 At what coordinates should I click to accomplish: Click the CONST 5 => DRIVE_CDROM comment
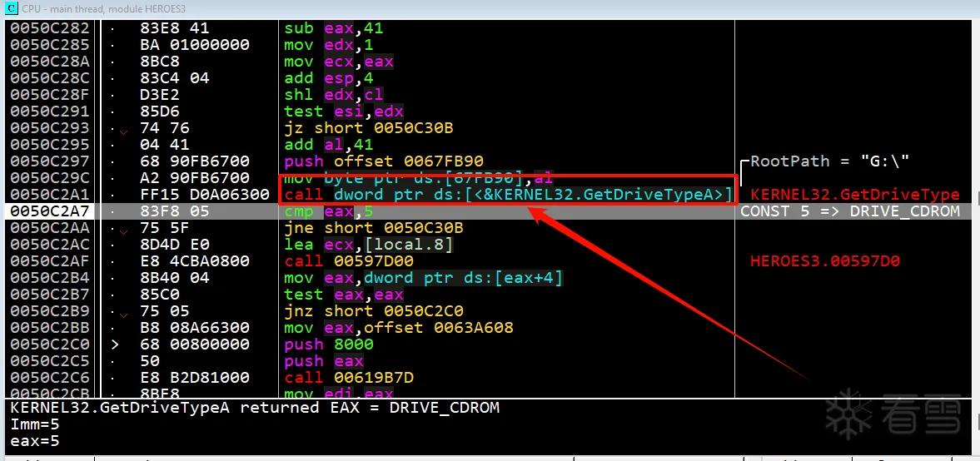pyautogui.click(x=849, y=211)
